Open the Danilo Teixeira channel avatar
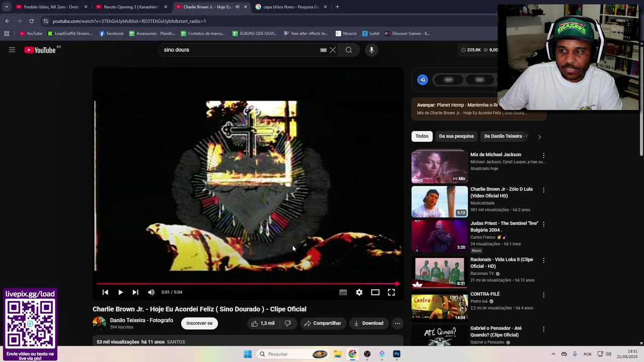Image resolution: width=644 pixels, height=362 pixels. [100, 323]
